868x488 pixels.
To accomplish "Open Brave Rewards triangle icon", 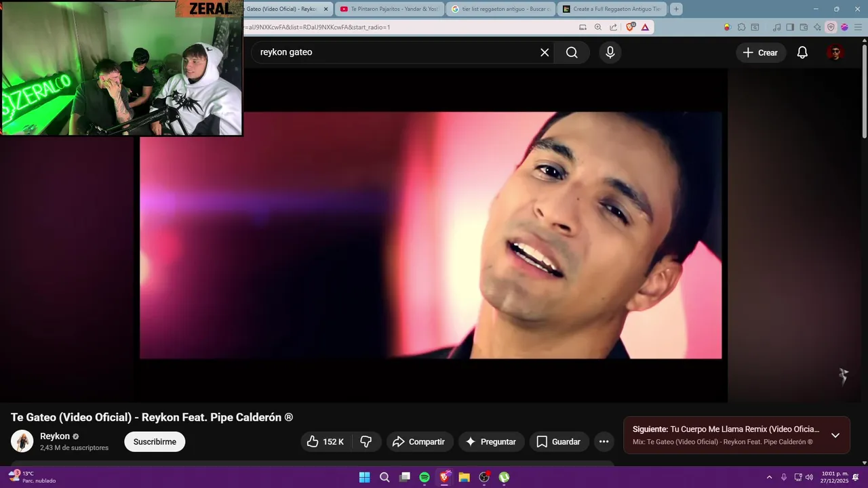I will point(645,27).
